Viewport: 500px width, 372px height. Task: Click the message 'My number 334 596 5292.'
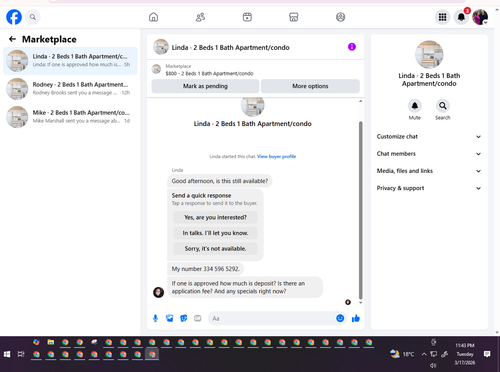(x=205, y=269)
